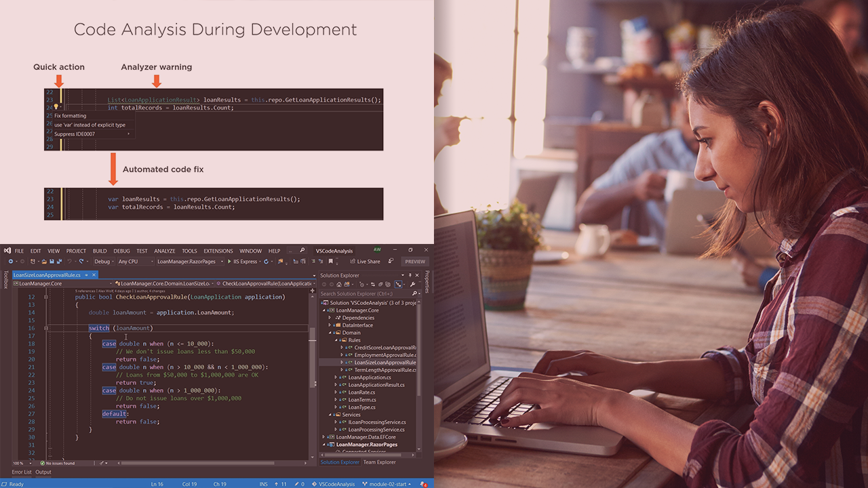Open the ANALYZE menu
This screenshot has width=868, height=488.
[x=164, y=251]
